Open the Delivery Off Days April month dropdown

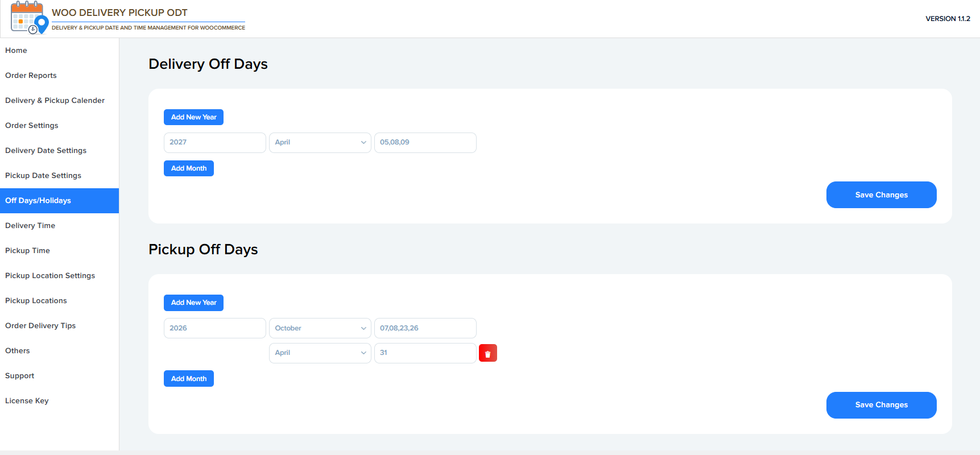tap(320, 143)
